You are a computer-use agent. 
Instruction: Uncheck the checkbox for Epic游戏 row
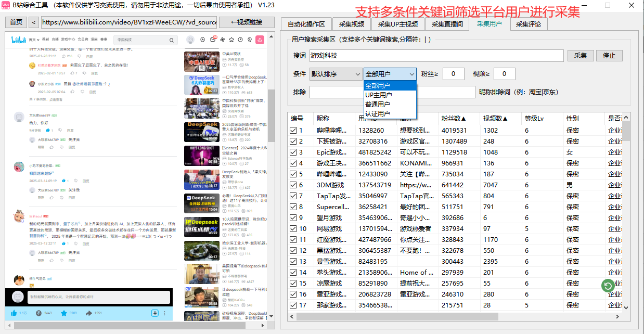point(292,151)
